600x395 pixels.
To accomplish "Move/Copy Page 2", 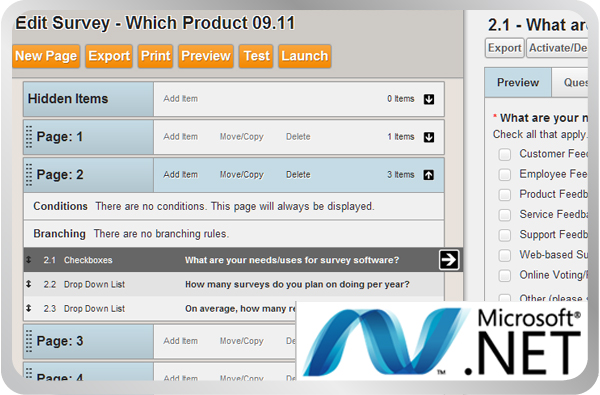I will click(x=241, y=175).
